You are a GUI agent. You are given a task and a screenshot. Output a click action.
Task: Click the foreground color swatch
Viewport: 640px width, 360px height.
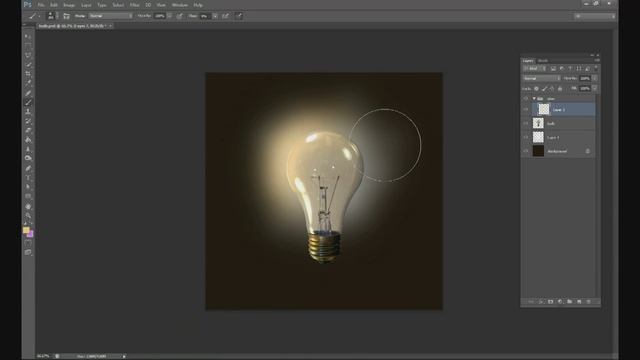coord(26,230)
